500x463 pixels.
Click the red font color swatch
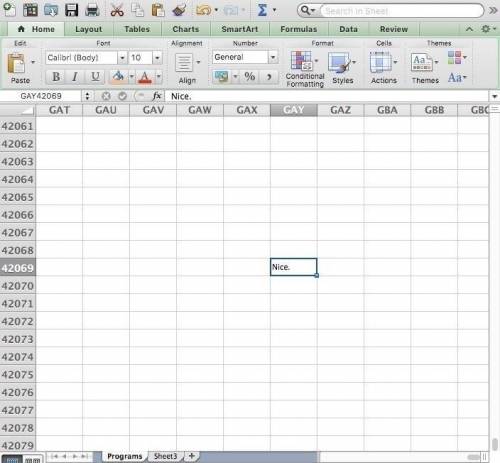click(144, 77)
